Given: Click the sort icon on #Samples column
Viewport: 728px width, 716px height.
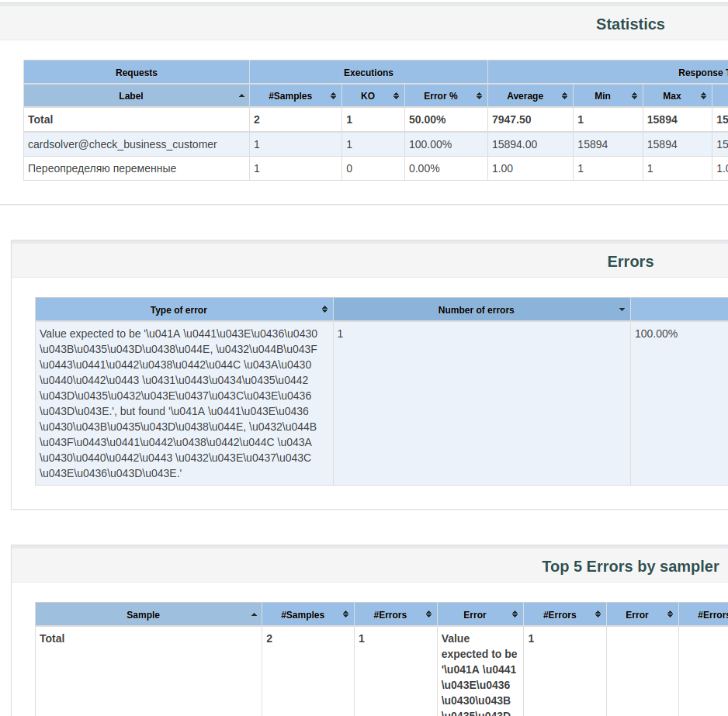Looking at the screenshot, I should 335,95.
